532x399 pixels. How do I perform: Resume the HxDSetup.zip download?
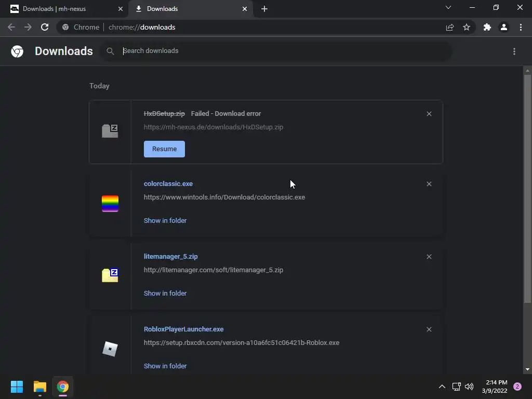click(x=165, y=149)
